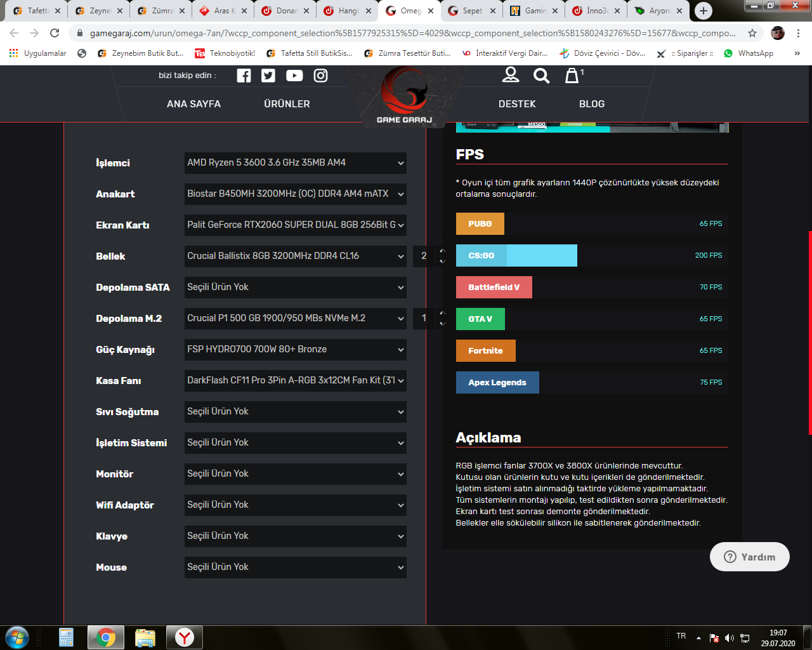Go back to the previous page
The width and height of the screenshot is (812, 650).
14,33
